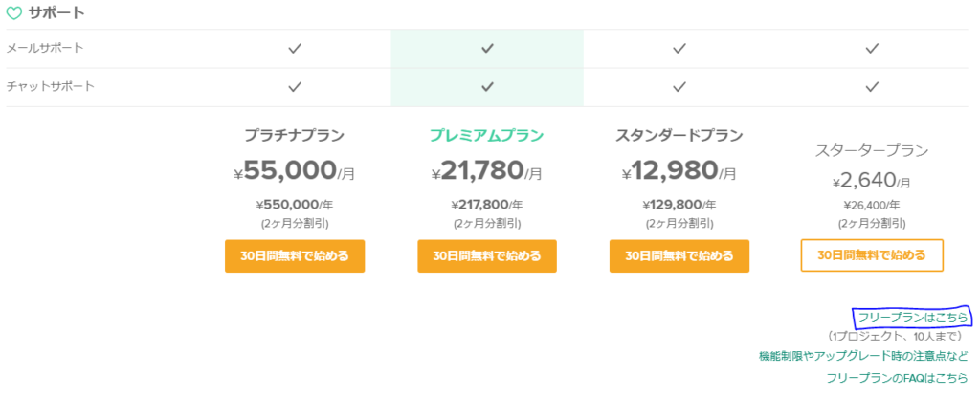
Task: Start 30-day free trial for プレミアムプラン
Action: tap(487, 255)
